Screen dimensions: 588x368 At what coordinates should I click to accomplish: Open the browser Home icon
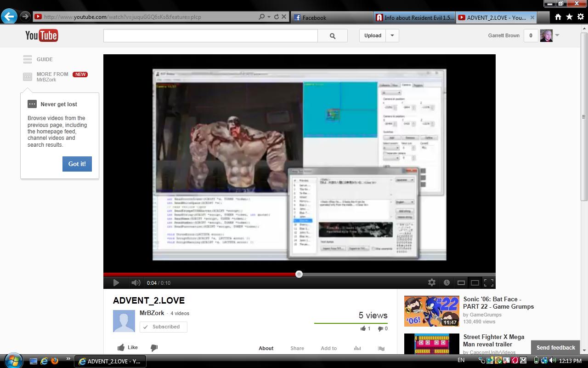(558, 17)
